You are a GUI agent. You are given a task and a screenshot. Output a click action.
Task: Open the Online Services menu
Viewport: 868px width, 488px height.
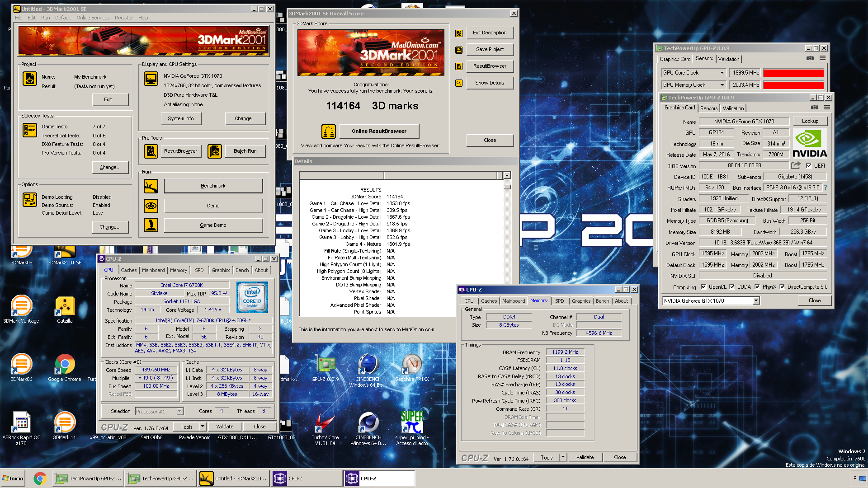93,18
